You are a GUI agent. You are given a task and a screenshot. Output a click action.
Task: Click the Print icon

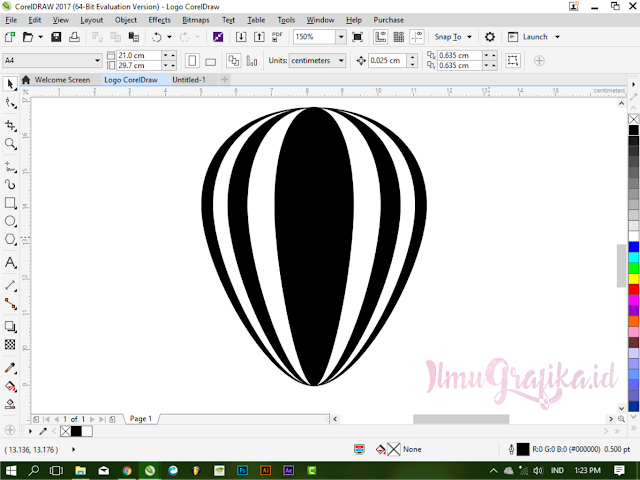coord(74,37)
